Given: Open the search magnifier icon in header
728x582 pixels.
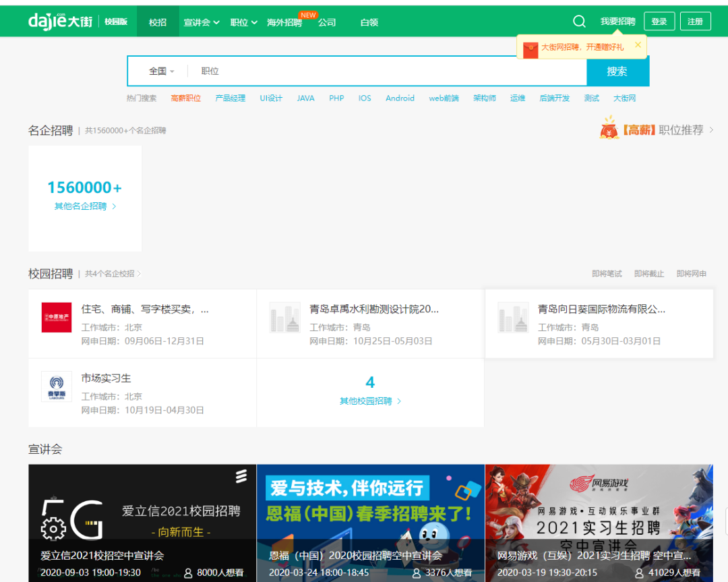Looking at the screenshot, I should tap(579, 22).
